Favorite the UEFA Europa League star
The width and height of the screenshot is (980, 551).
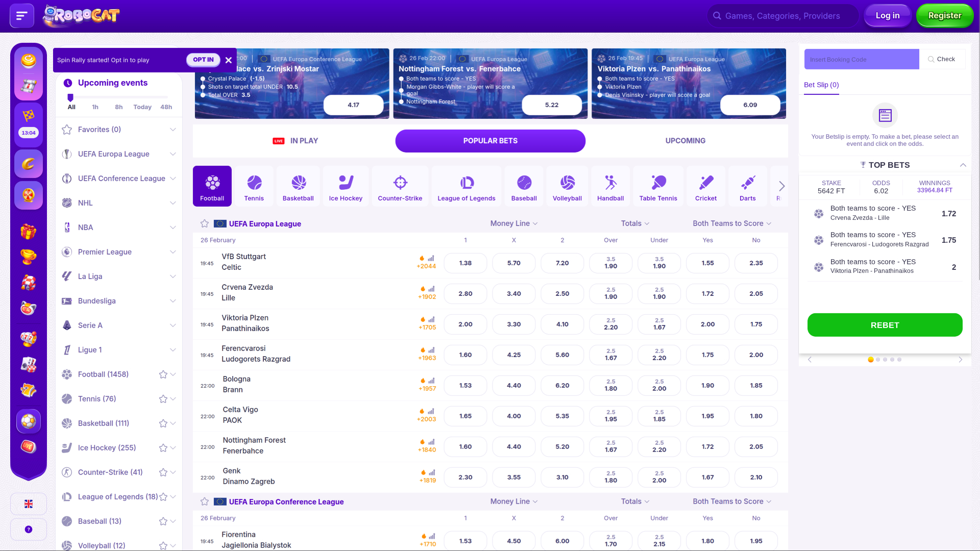[205, 223]
